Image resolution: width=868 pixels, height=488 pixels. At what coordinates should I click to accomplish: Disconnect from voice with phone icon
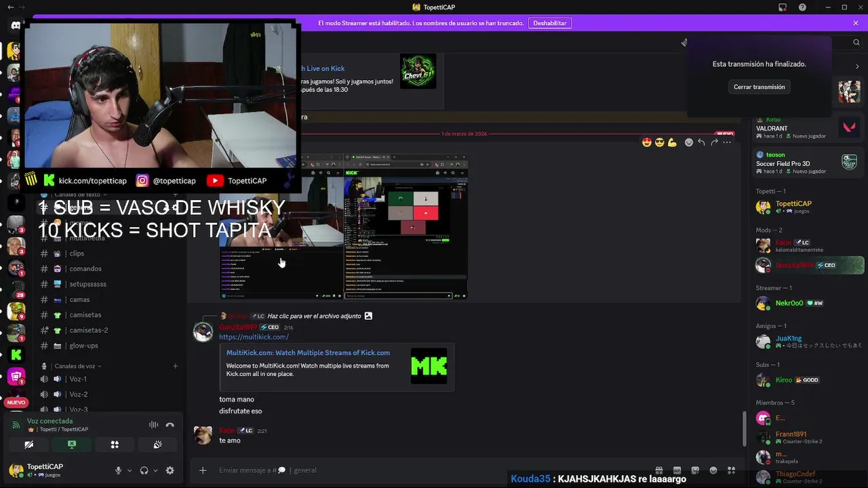tap(170, 425)
